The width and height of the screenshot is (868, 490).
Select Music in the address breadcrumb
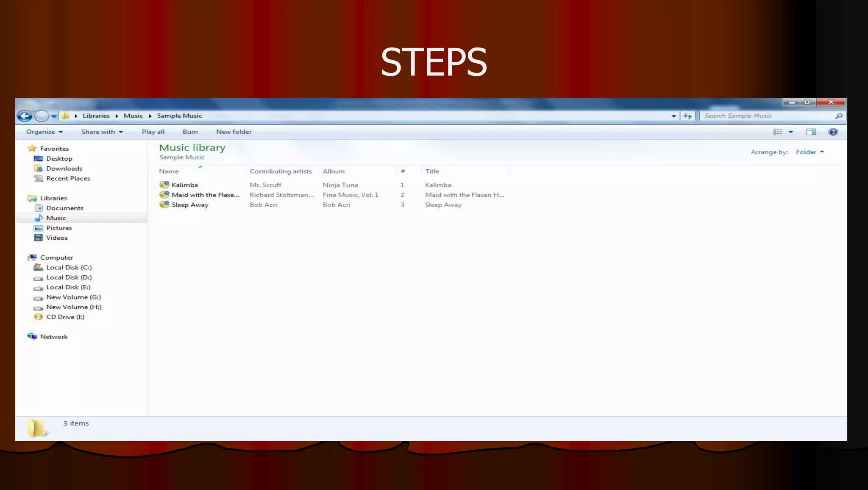(x=133, y=116)
